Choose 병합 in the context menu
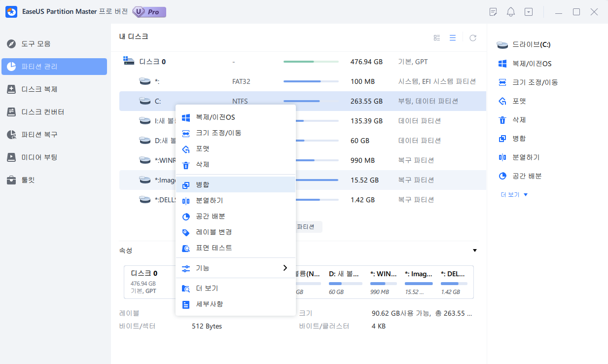608x364 pixels. [236, 185]
